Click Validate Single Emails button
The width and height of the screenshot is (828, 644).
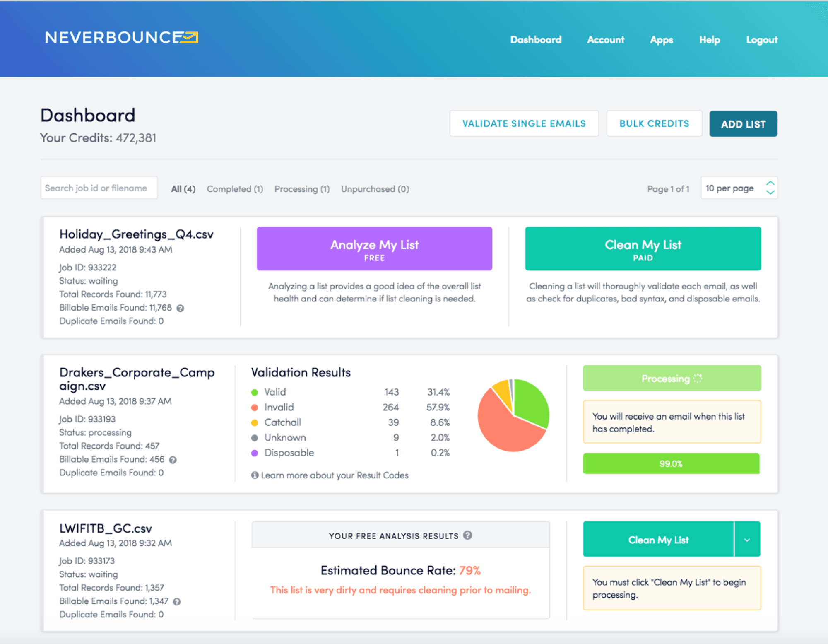524,123
